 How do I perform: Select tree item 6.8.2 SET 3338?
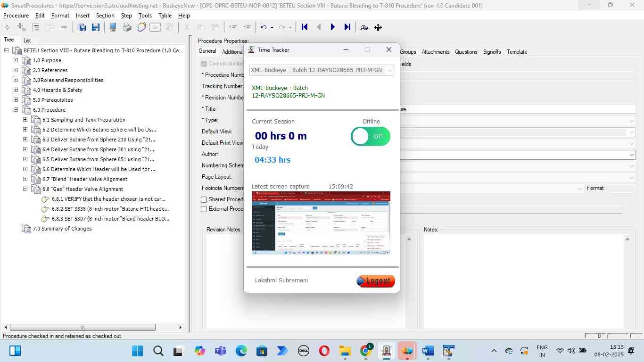(x=110, y=209)
